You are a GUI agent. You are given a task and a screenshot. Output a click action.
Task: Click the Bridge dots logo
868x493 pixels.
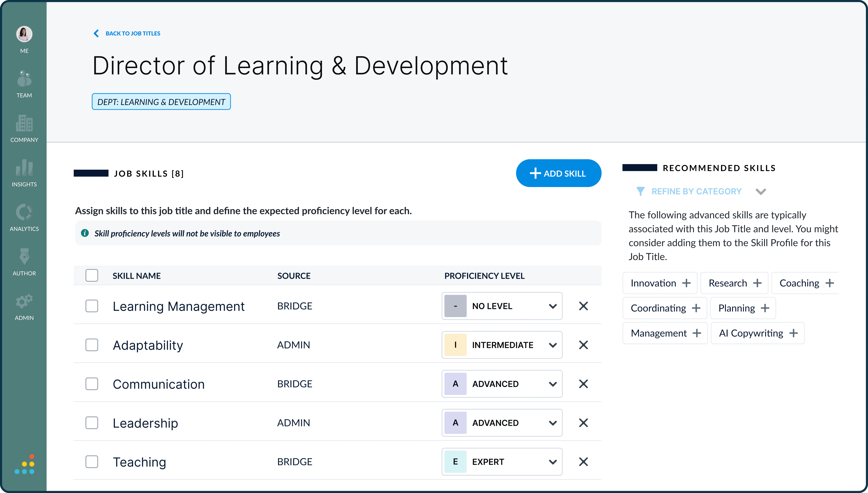pos(24,464)
